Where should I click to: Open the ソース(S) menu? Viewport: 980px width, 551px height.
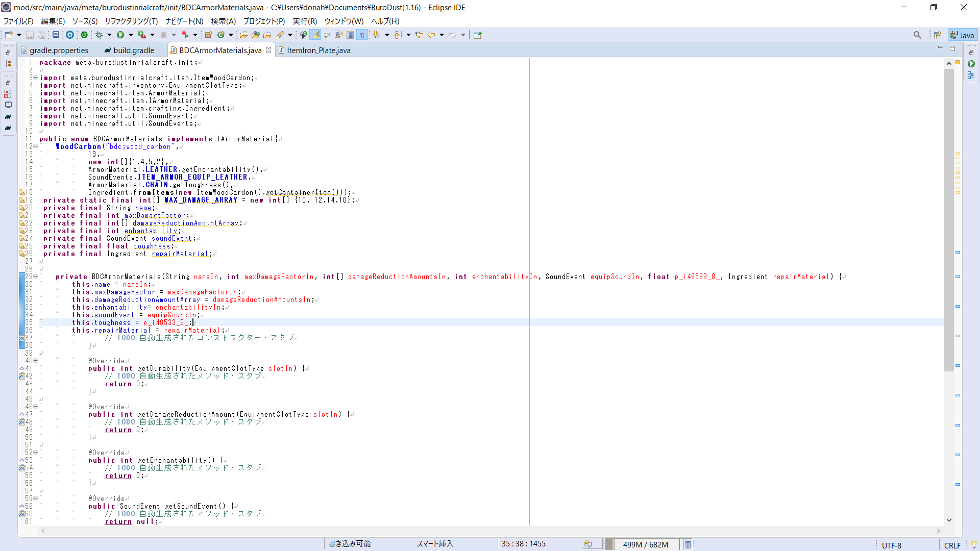point(85,21)
